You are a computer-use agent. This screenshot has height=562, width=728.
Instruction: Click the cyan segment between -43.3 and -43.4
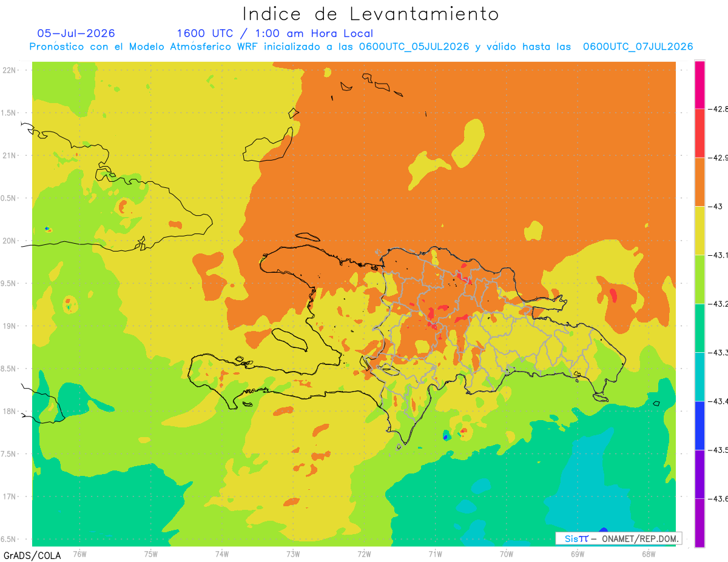(x=699, y=376)
